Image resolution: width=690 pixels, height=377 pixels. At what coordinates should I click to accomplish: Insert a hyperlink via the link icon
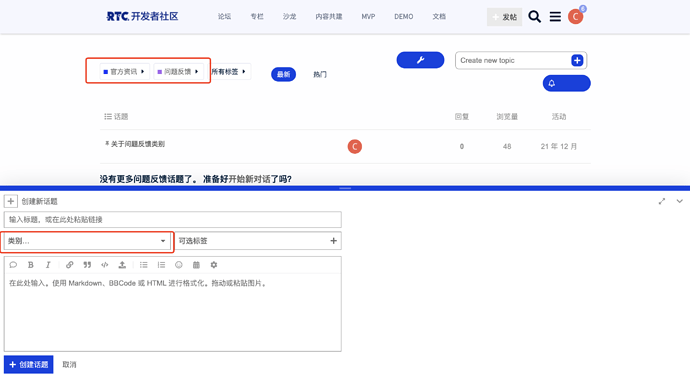point(69,265)
